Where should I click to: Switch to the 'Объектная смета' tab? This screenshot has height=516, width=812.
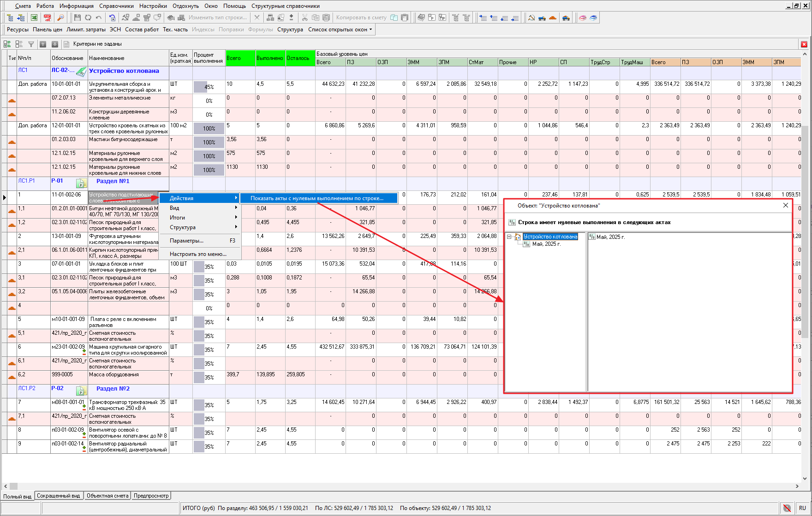coord(107,496)
